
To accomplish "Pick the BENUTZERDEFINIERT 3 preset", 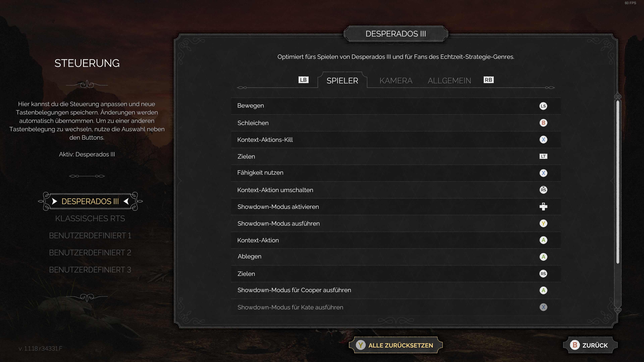I will coord(90,270).
